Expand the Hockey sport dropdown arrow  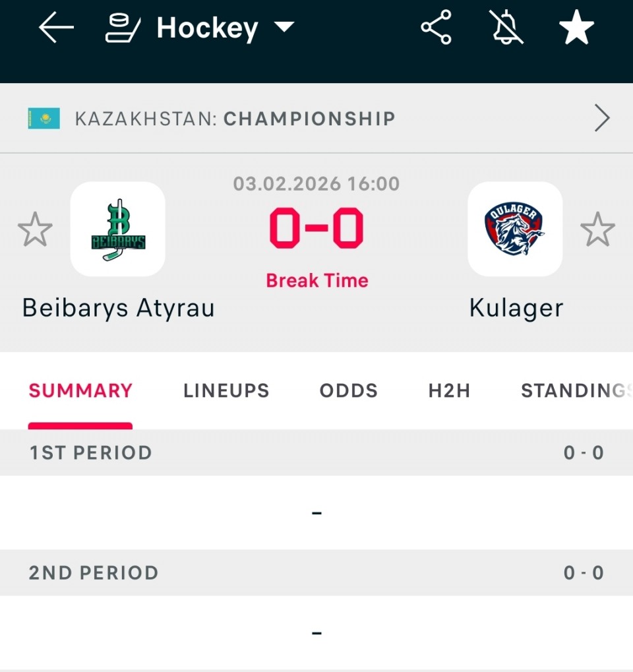click(284, 28)
